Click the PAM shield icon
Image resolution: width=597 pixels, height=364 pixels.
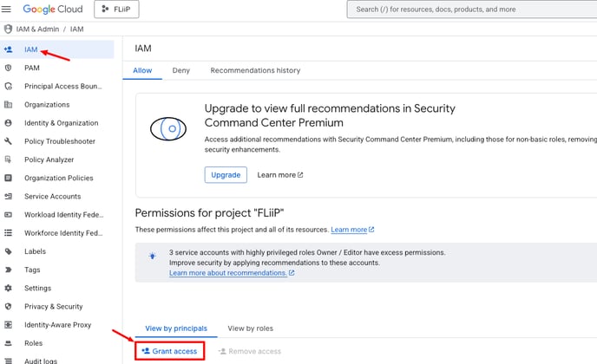pos(8,68)
